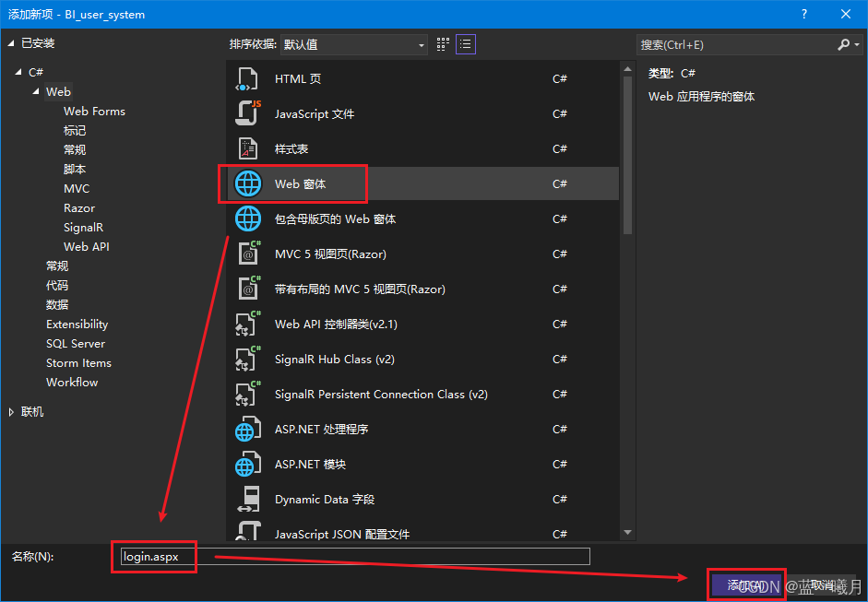Screen dimensions: 868x602
Task: Select the SQL Server category
Action: [x=76, y=344]
